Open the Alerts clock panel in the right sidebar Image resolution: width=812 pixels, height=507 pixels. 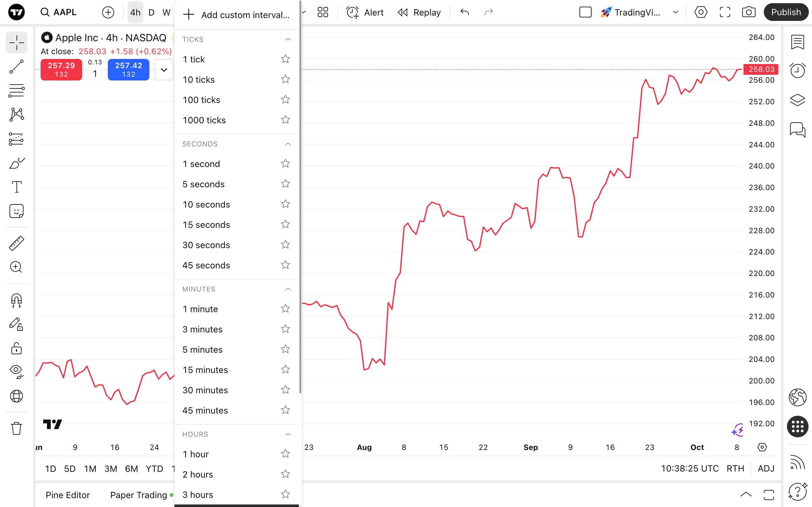pyautogui.click(x=797, y=70)
